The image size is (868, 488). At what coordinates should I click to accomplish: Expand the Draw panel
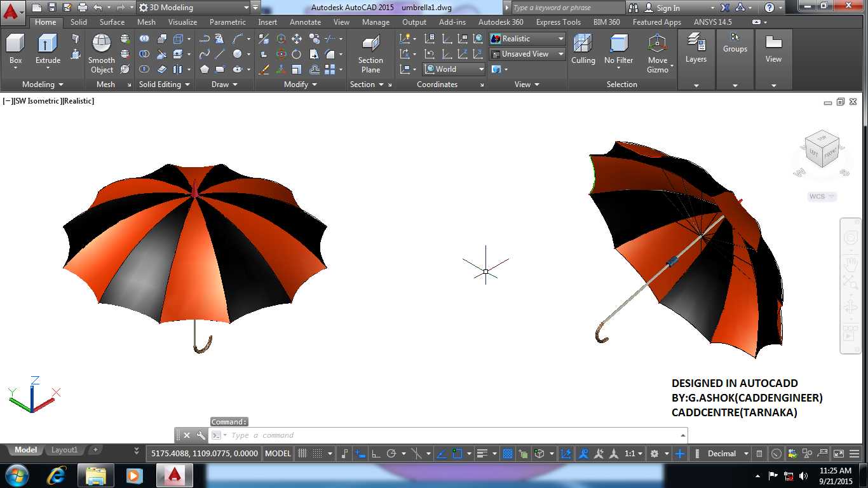(x=224, y=85)
